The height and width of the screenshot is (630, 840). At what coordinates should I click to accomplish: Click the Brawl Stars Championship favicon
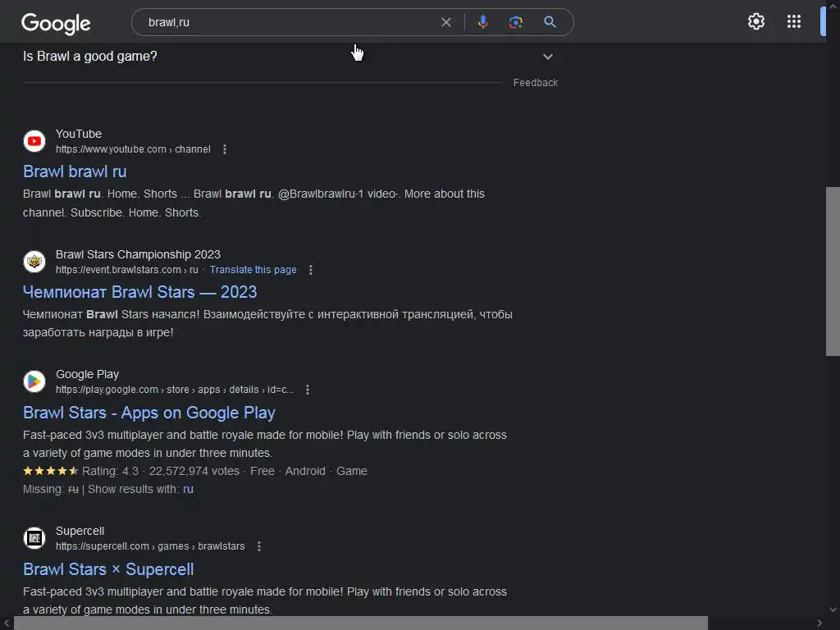pos(34,262)
